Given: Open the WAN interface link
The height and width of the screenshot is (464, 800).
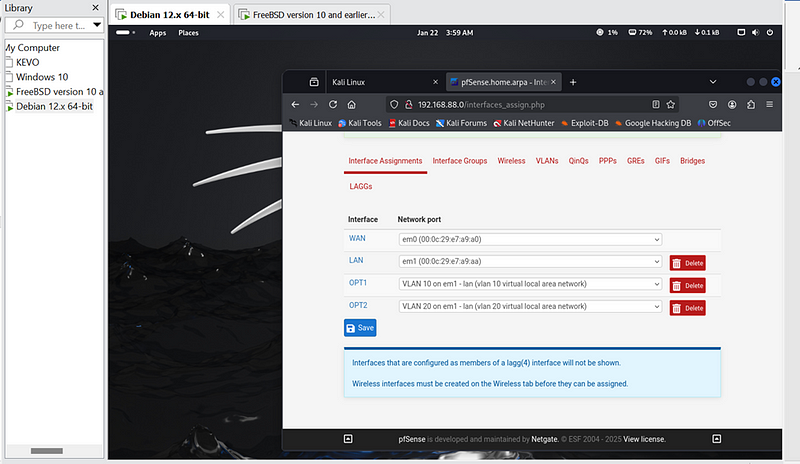Looking at the screenshot, I should [357, 238].
